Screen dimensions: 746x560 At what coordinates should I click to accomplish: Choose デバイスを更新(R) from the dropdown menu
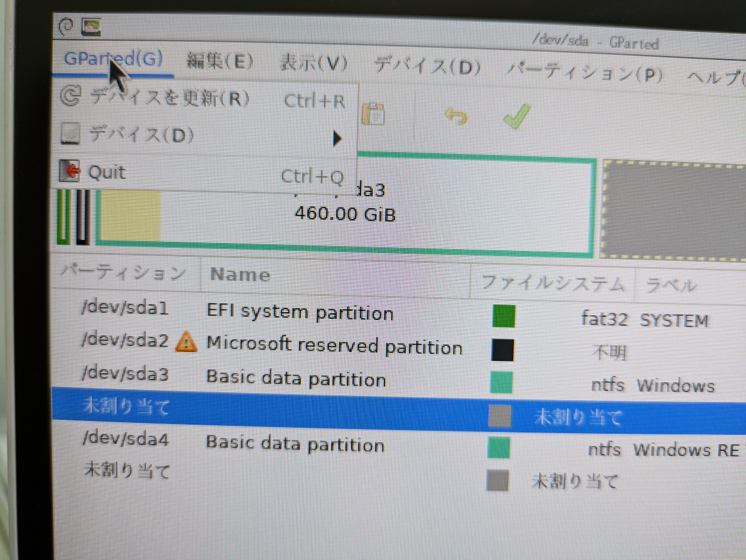point(205,98)
